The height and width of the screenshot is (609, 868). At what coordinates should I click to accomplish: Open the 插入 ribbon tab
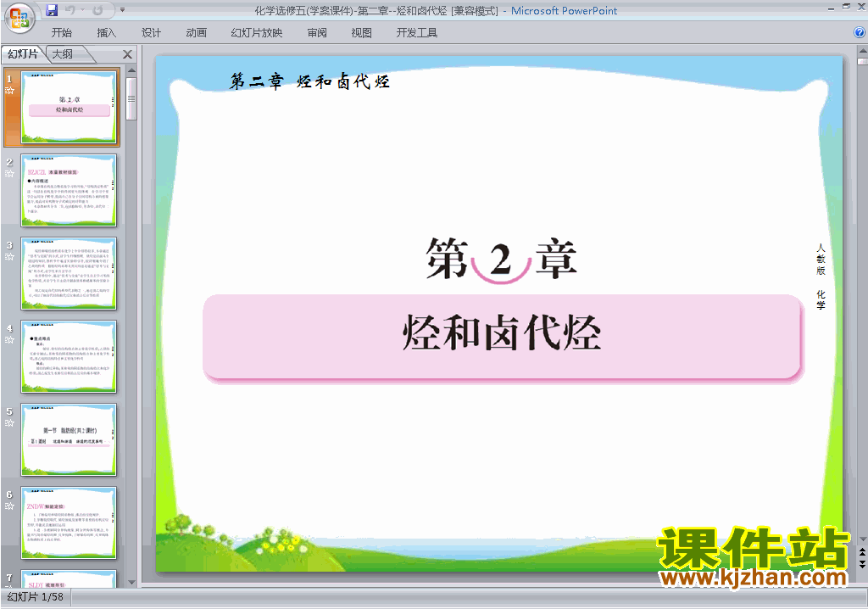tap(106, 33)
